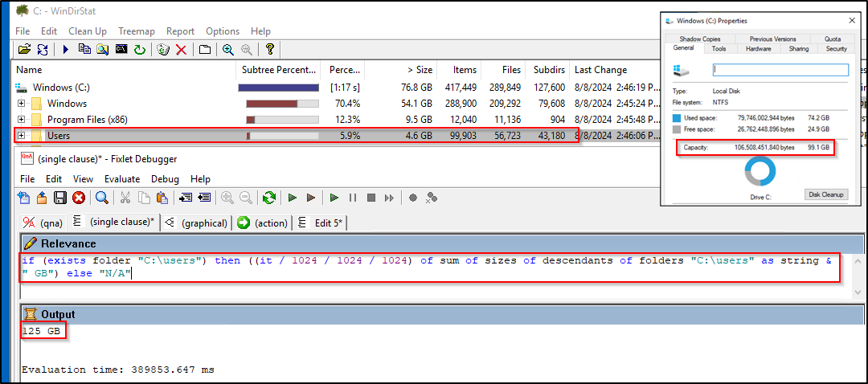Click the fast-forward step icon in Debugger
Image resolution: width=868 pixels, height=384 pixels.
tap(390, 198)
